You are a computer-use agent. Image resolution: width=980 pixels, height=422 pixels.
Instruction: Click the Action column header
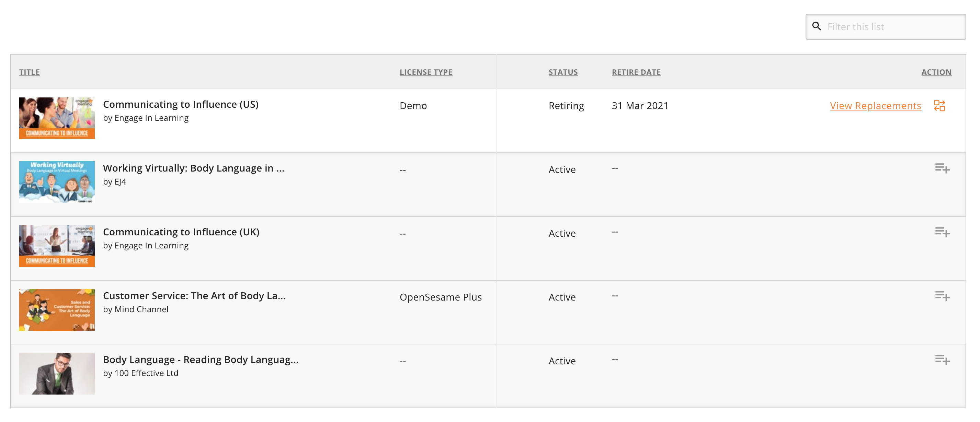pos(936,72)
